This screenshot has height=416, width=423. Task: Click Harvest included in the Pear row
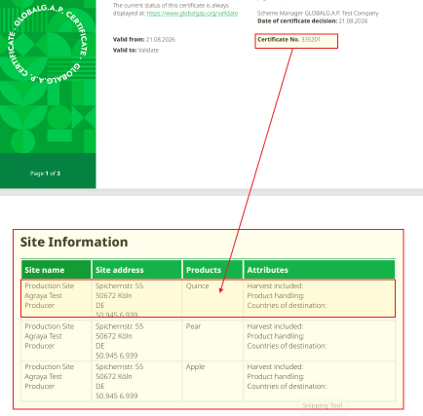click(x=275, y=326)
